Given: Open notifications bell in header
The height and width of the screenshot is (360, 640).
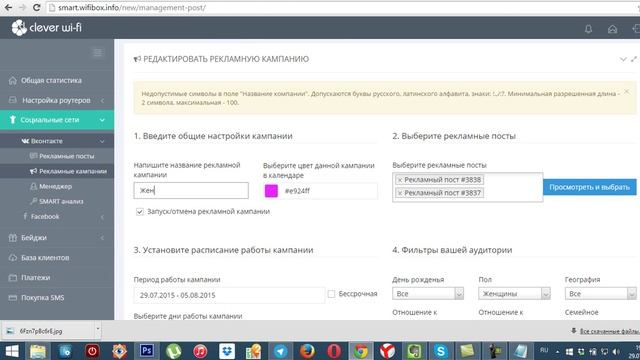Looking at the screenshot, I should click(588, 29).
